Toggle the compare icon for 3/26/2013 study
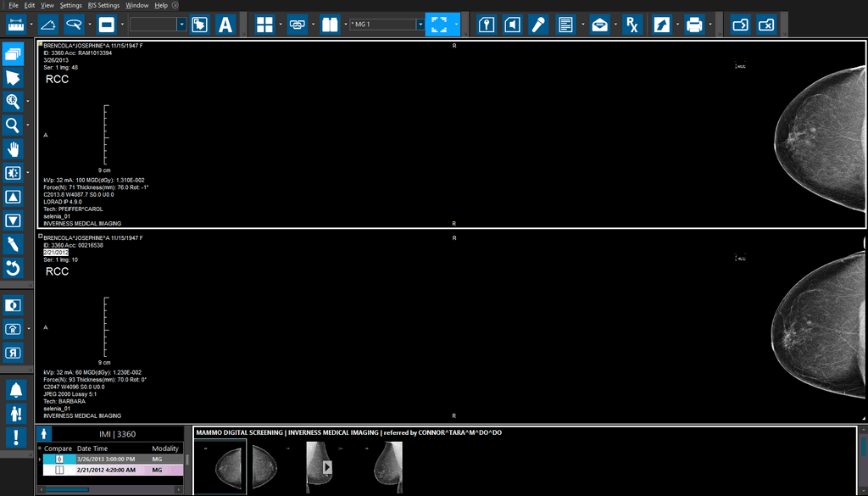Viewport: 868px width, 496px height. pos(59,459)
